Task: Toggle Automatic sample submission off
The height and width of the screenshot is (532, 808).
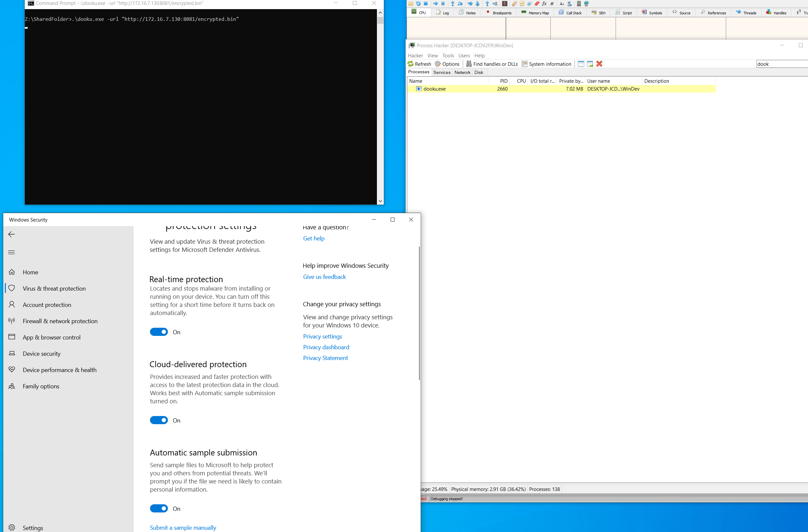Action: tap(159, 508)
